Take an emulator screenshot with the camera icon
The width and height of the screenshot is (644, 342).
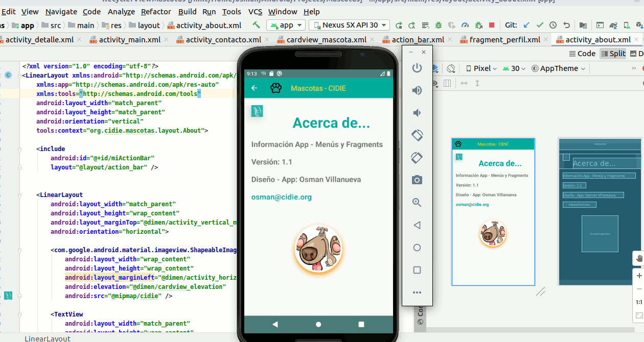click(417, 180)
